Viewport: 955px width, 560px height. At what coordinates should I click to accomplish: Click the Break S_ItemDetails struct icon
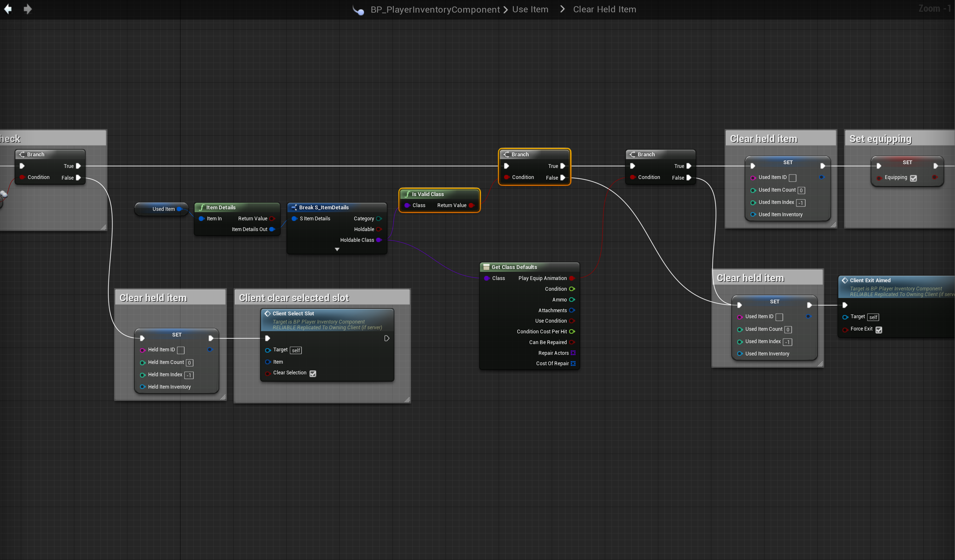coord(294,207)
